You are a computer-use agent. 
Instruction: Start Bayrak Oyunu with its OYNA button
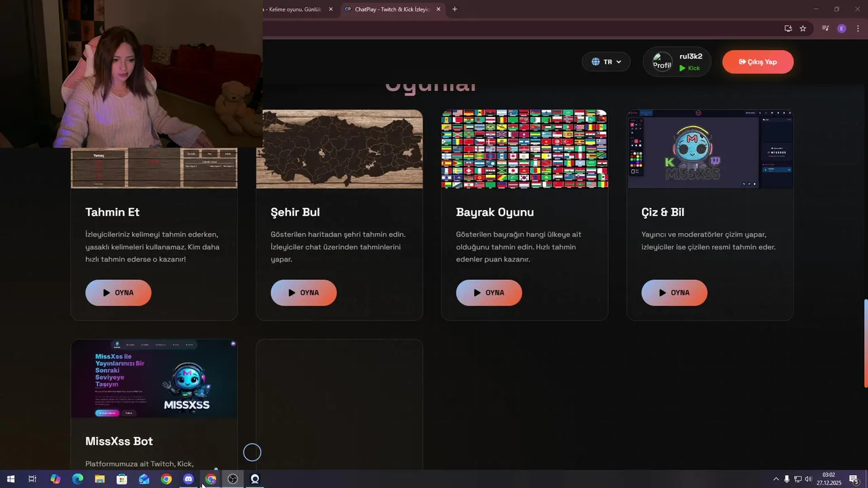(x=489, y=293)
